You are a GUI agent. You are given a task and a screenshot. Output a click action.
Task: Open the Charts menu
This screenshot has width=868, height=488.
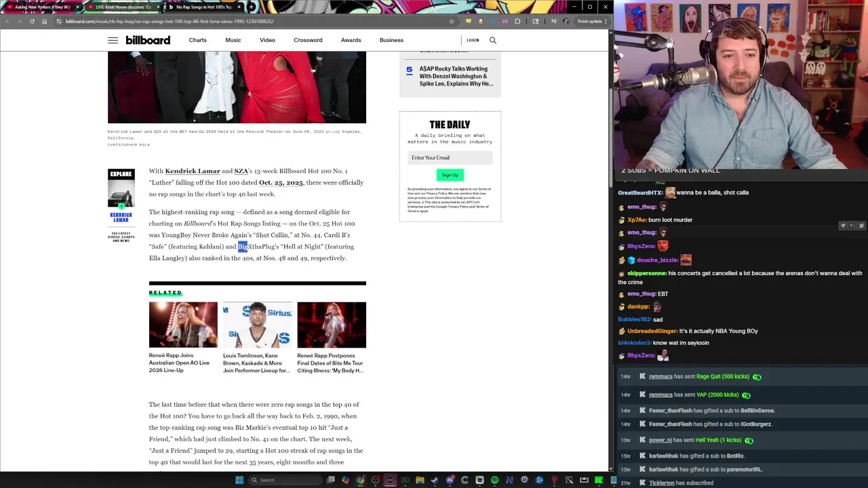[x=197, y=40]
